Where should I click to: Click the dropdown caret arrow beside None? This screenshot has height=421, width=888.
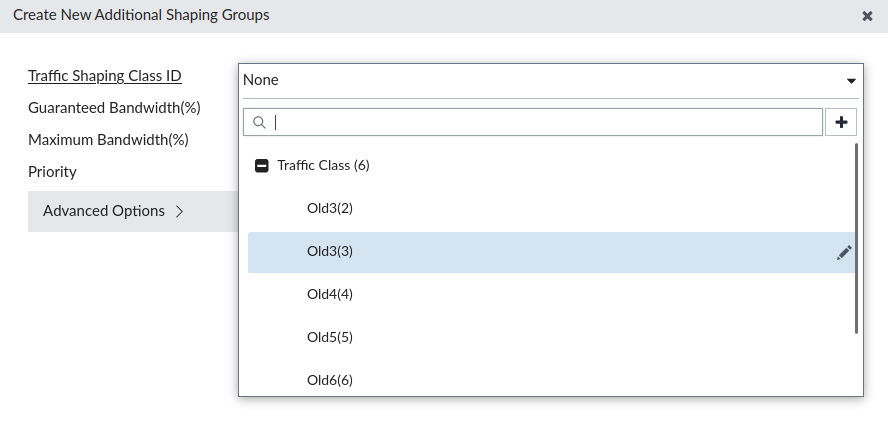click(851, 80)
